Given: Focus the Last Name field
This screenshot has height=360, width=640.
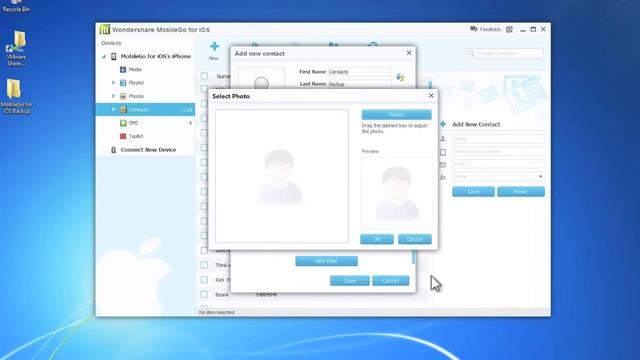Looking at the screenshot, I should (360, 84).
